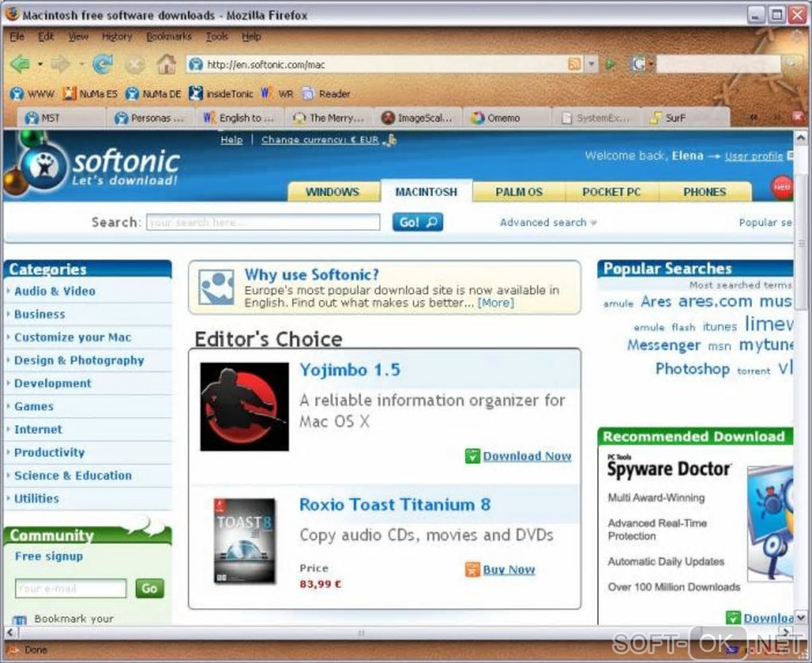Click the Yojimbo 1.5 ninja thumbnail
This screenshot has height=663, width=812.
click(244, 406)
